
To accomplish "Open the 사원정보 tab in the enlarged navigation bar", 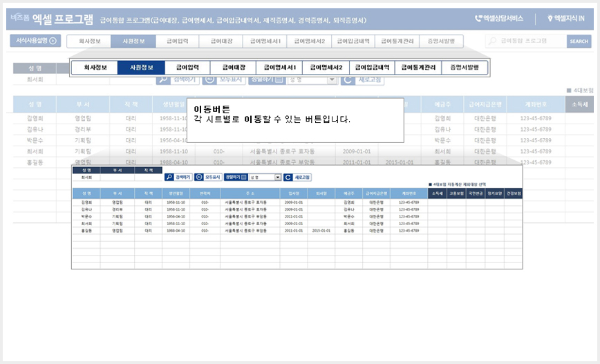I will coord(142,67).
